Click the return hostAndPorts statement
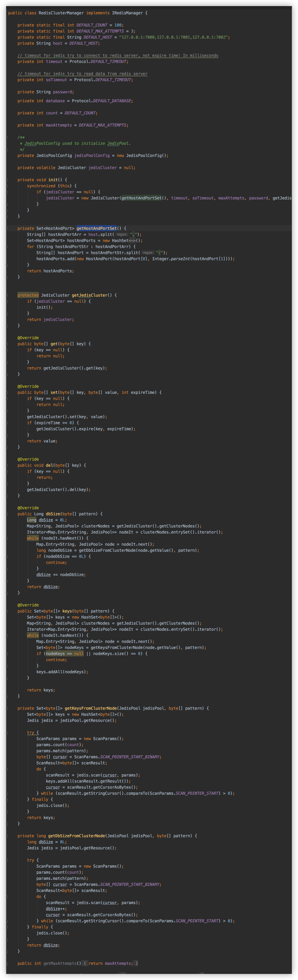Image resolution: width=298 pixels, height=980 pixels. click(x=51, y=271)
